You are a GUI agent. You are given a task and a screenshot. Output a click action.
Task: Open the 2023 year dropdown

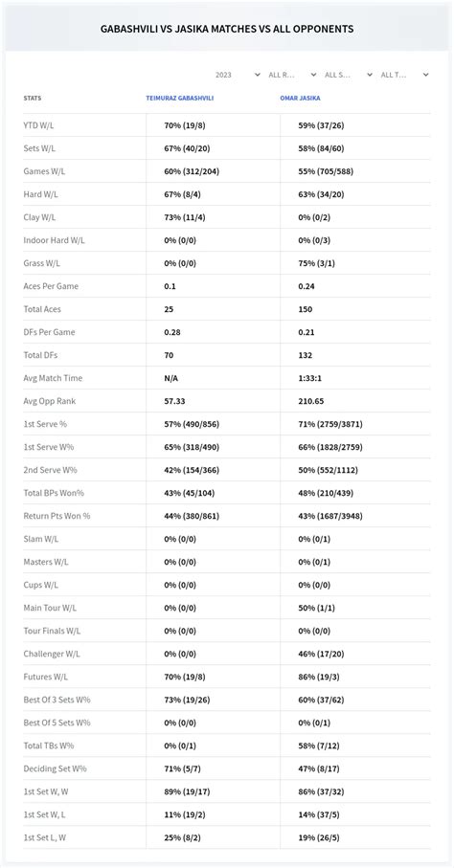[x=237, y=75]
